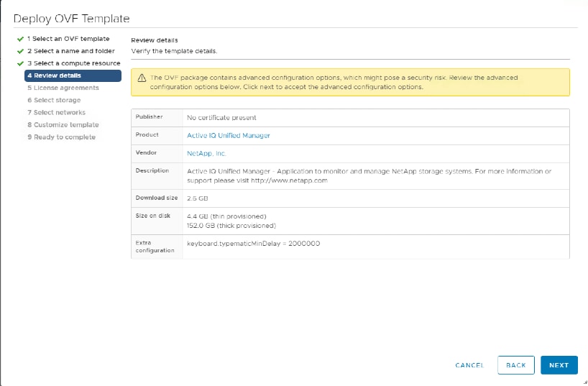Image resolution: width=588 pixels, height=386 pixels.
Task: Select step 9 Ready to complete
Action: click(x=62, y=137)
